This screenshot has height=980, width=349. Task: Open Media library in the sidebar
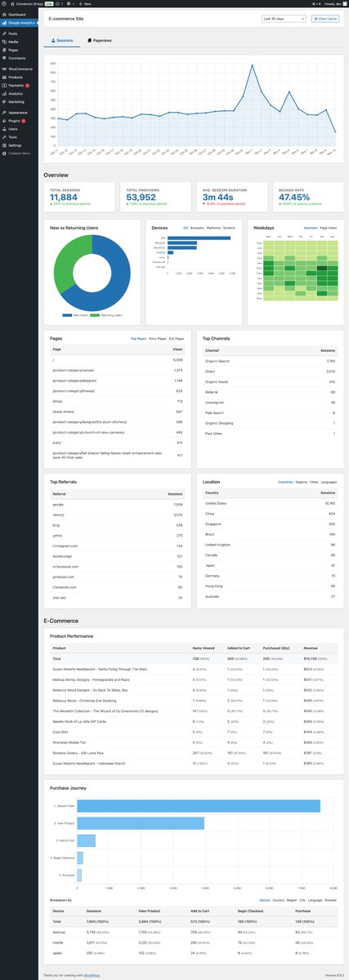(x=19, y=40)
